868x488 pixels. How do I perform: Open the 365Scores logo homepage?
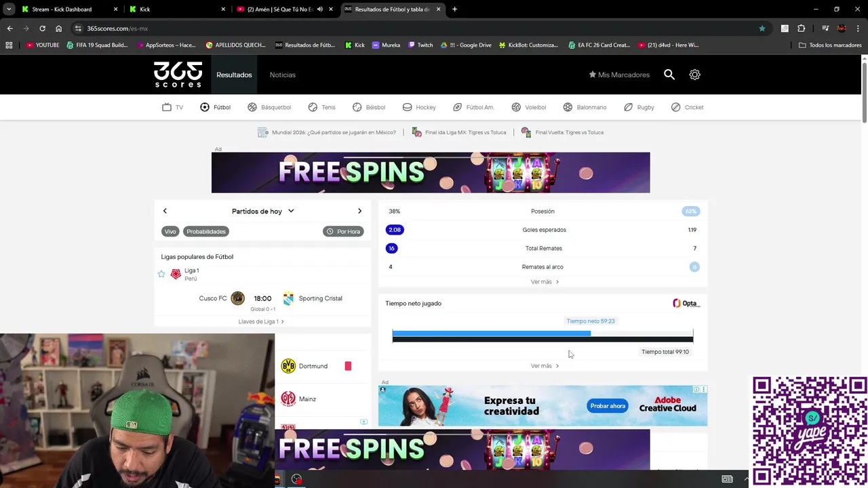pyautogui.click(x=178, y=75)
